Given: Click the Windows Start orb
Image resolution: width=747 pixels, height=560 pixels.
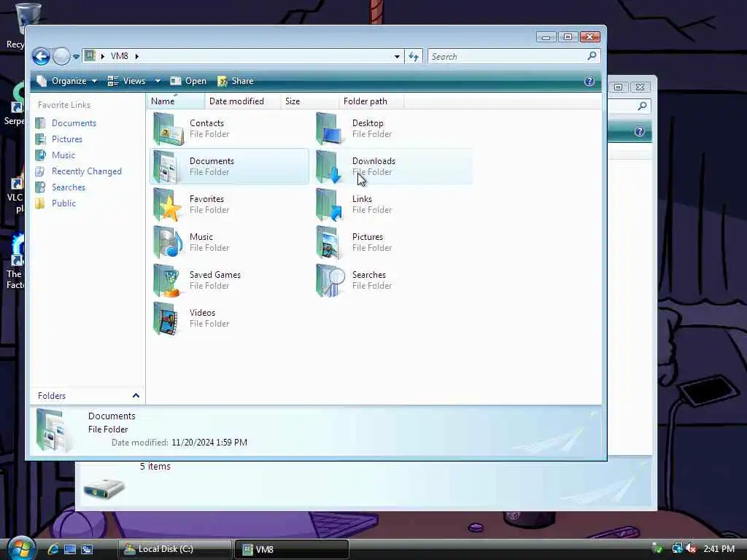Looking at the screenshot, I should coord(21,548).
